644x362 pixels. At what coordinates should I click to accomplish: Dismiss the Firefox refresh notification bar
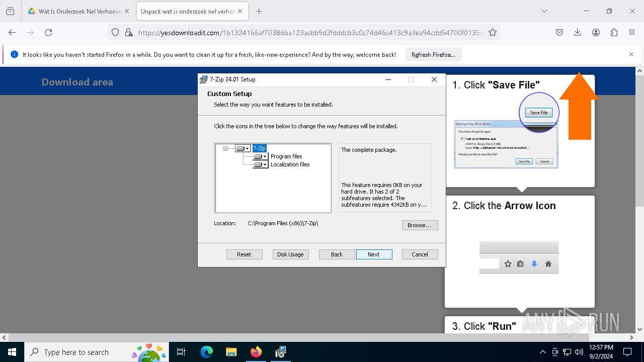pos(631,54)
